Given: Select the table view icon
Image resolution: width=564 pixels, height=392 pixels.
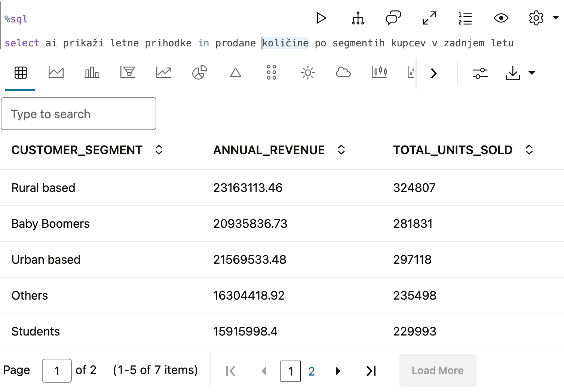Looking at the screenshot, I should [21, 72].
